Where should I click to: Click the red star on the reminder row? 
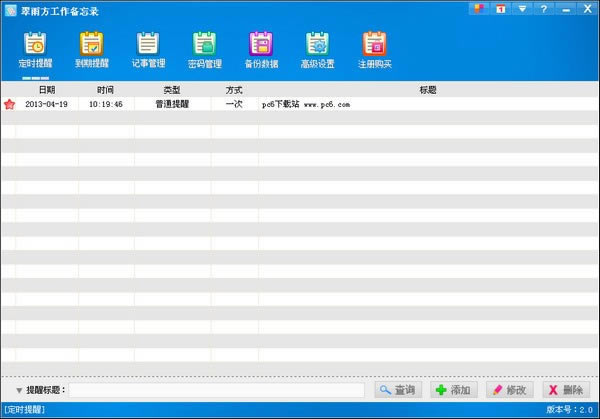coord(9,104)
